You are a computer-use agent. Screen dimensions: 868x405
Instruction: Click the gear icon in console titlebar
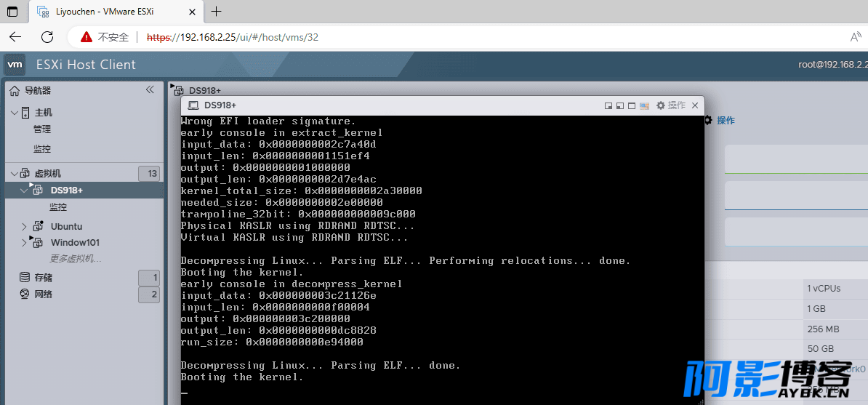pyautogui.click(x=660, y=105)
